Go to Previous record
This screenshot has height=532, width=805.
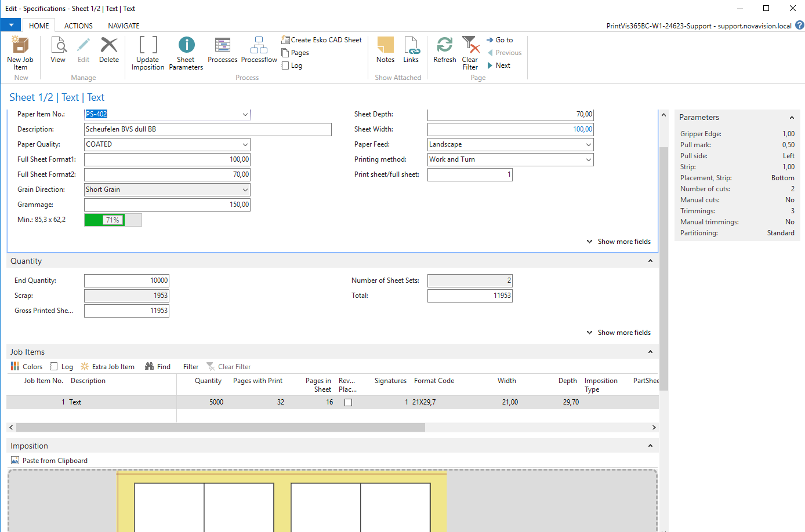[x=505, y=53]
